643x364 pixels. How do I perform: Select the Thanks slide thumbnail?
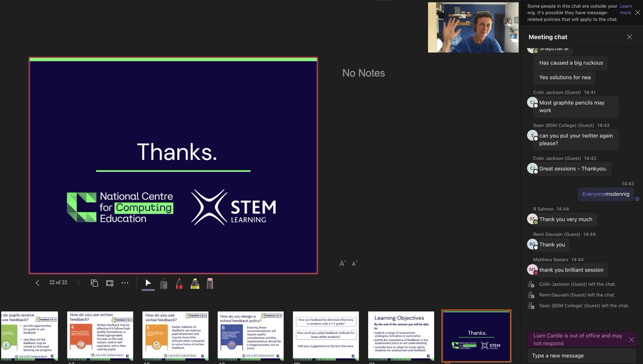click(476, 336)
